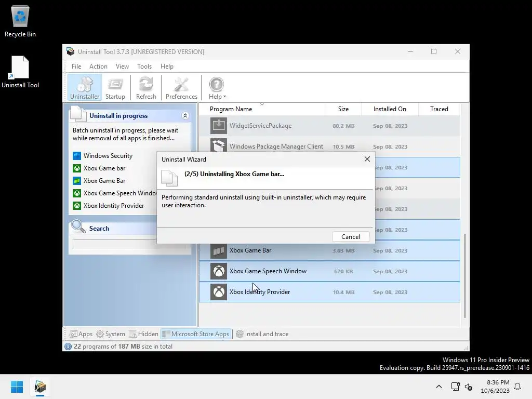The height and width of the screenshot is (399, 532).
Task: Select 'Xbox Game Speech Window' in program list
Action: (x=268, y=271)
